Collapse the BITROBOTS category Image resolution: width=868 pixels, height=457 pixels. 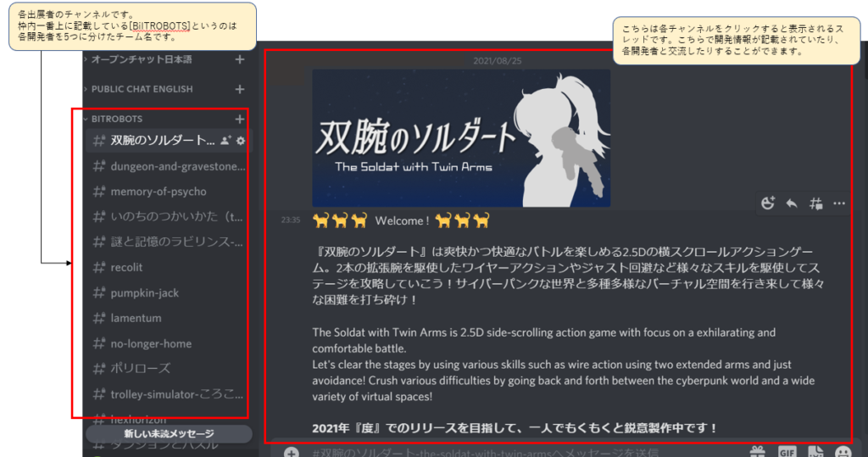[x=117, y=120]
